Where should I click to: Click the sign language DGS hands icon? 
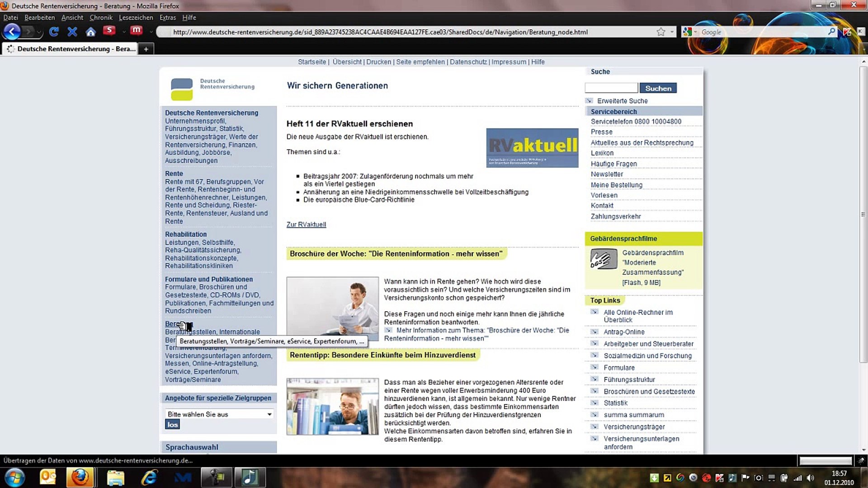[x=604, y=259]
